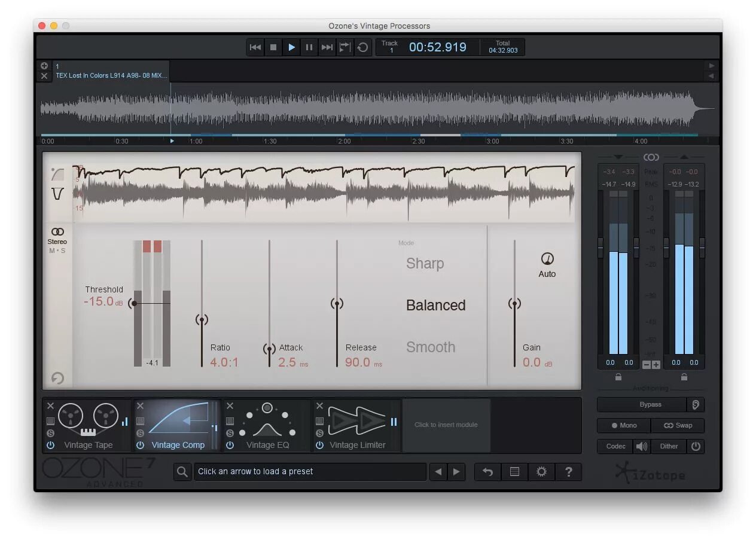Screen dimensions: 756x540
Task: Remove the track with the X icon
Action: click(44, 76)
